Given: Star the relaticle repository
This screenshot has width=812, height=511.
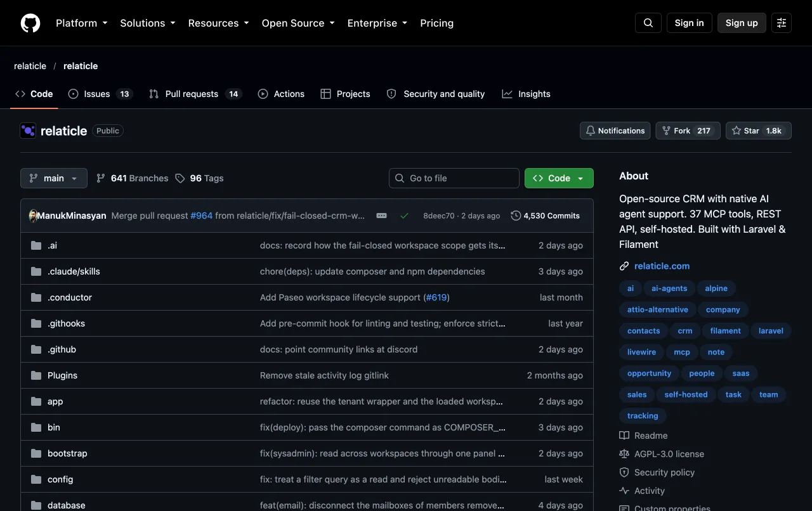Looking at the screenshot, I should coord(759,131).
